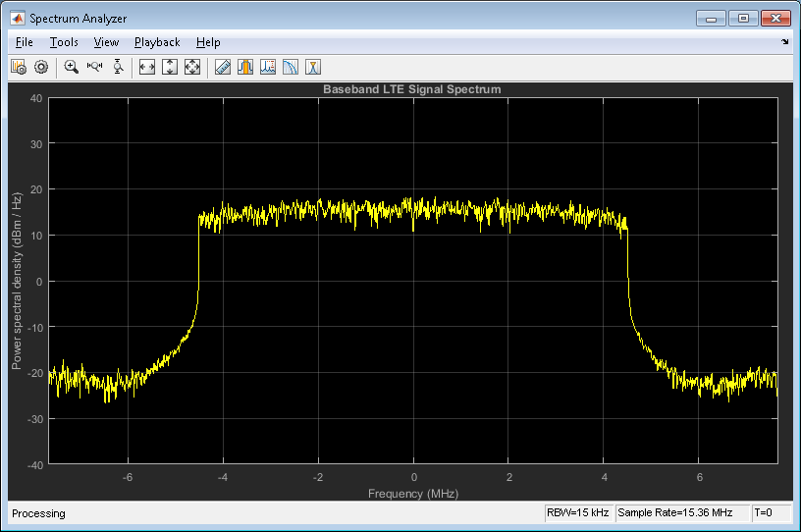
Task: Scale X-axis limits icon
Action: (147, 67)
